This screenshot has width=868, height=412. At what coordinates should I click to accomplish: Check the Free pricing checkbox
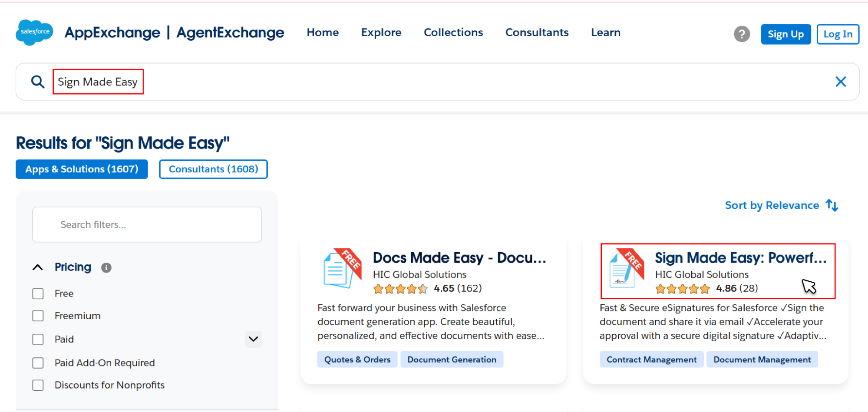[38, 294]
